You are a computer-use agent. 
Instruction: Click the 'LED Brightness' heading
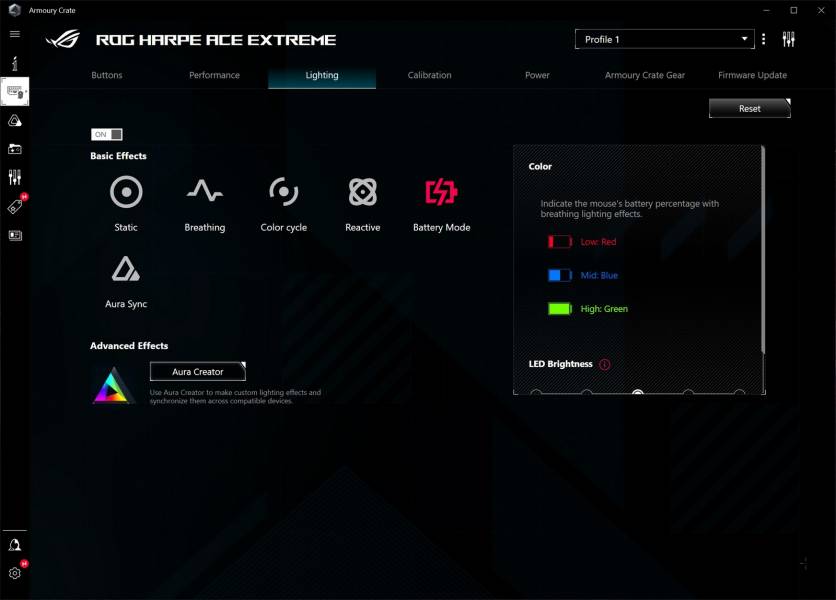click(x=560, y=364)
